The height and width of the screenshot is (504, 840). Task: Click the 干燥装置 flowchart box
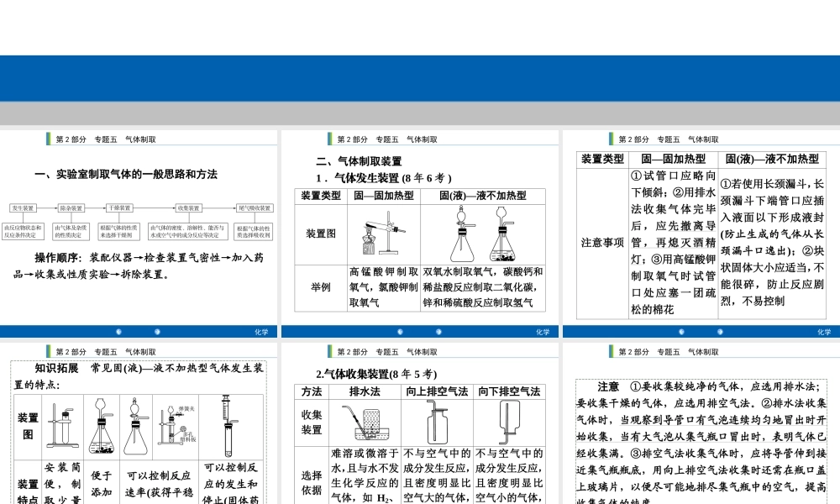118,208
